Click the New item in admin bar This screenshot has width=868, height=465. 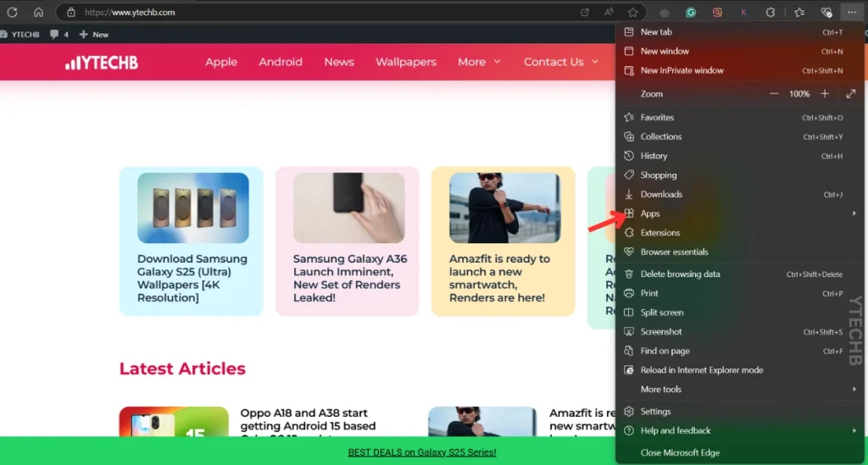click(x=94, y=34)
